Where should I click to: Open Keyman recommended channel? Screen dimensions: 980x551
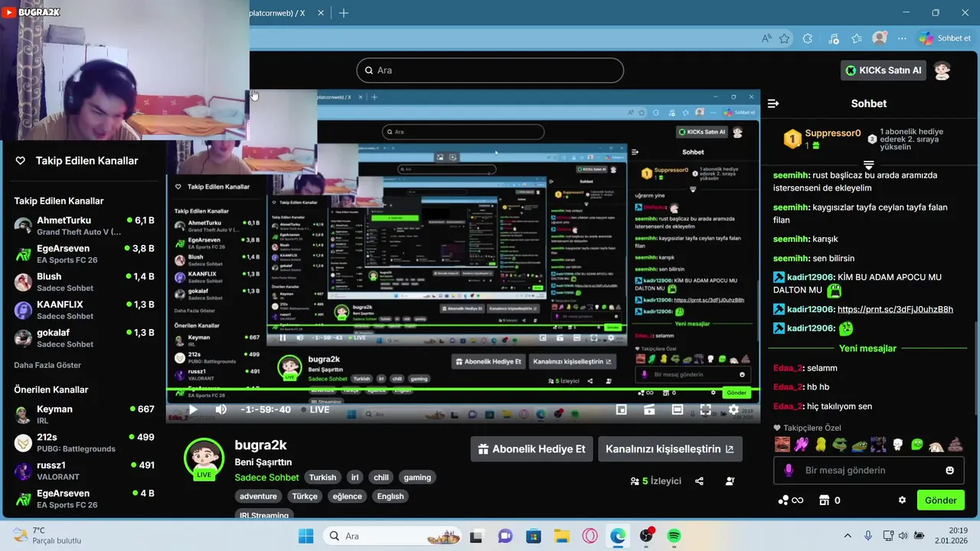coord(84,415)
